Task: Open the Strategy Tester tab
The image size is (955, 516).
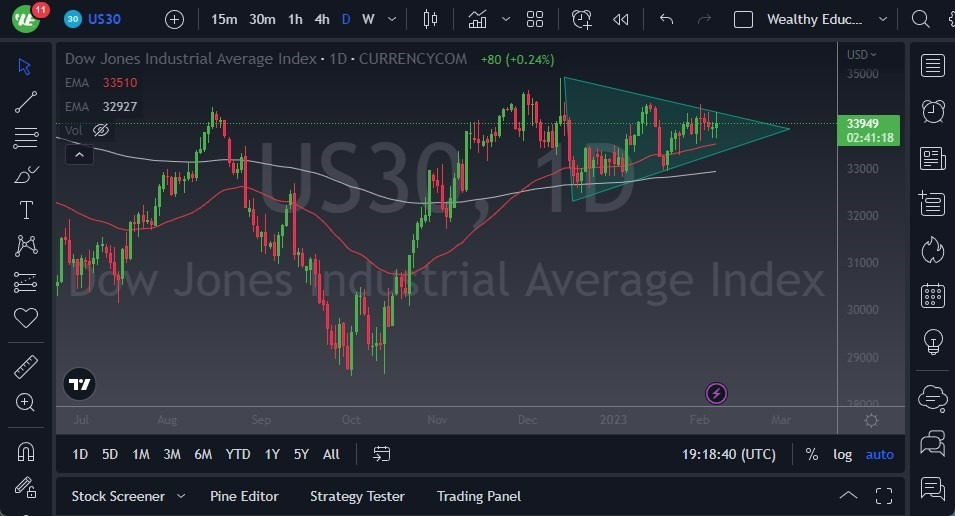Action: 357,497
